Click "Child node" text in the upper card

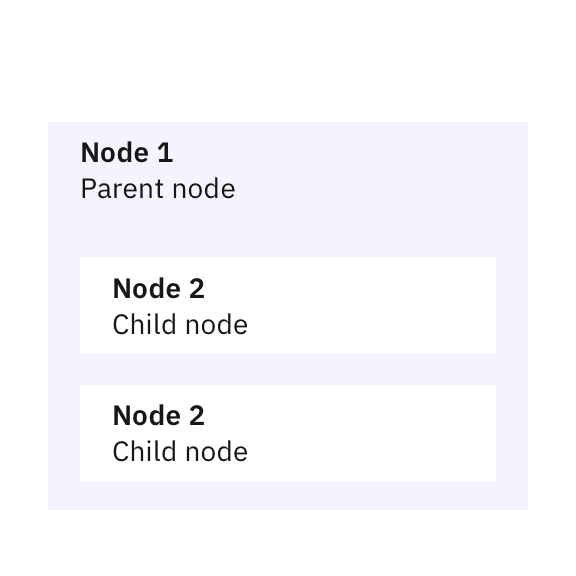(x=180, y=325)
